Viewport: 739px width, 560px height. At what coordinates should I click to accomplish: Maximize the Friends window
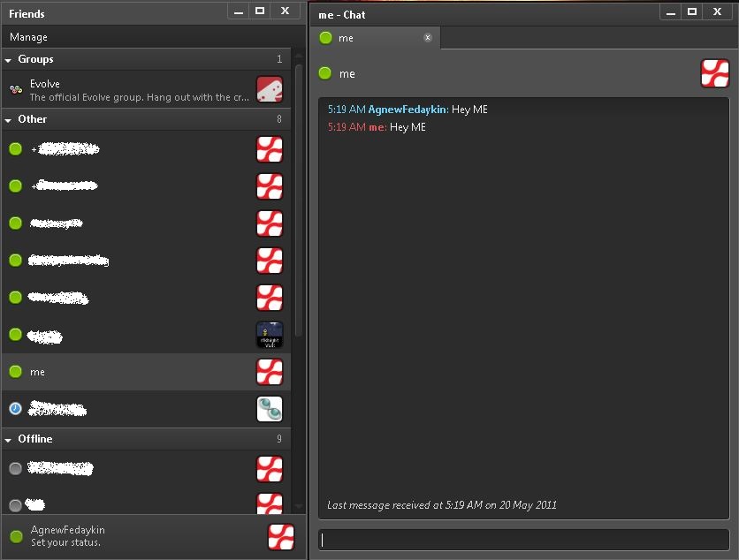coord(260,11)
